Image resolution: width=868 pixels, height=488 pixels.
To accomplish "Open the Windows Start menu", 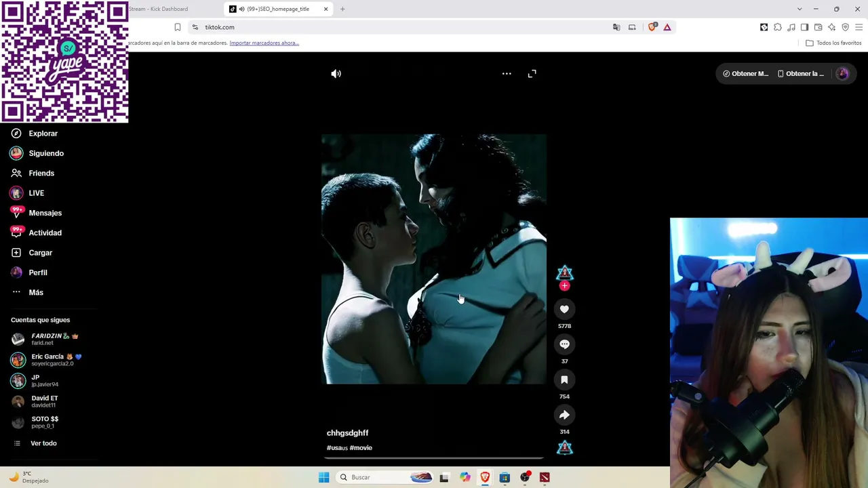I will 324,477.
